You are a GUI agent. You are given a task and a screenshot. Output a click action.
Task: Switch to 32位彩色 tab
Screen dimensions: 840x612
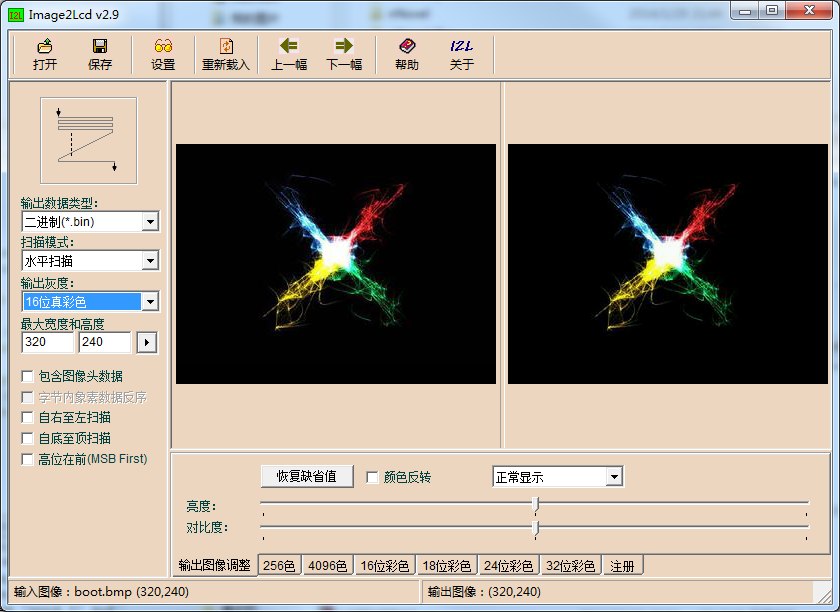[571, 565]
